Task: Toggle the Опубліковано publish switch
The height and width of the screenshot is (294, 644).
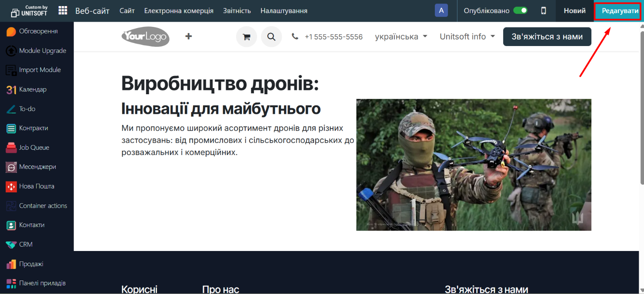Action: coord(520,11)
